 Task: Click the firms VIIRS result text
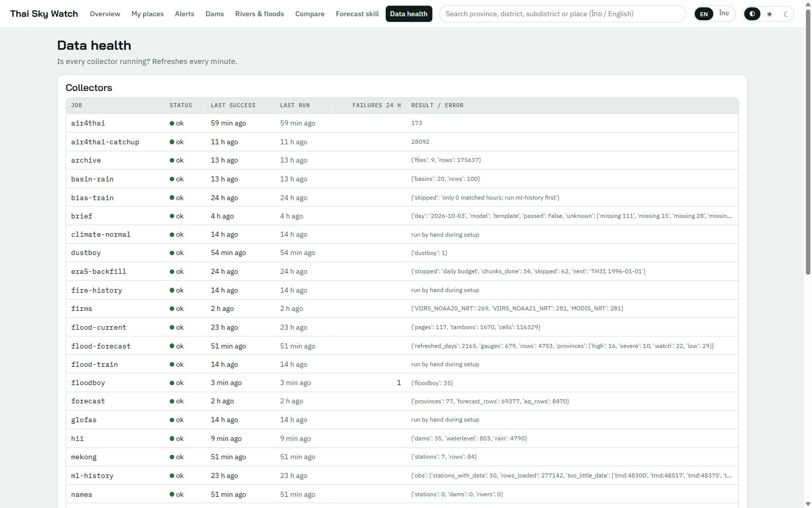click(x=517, y=308)
